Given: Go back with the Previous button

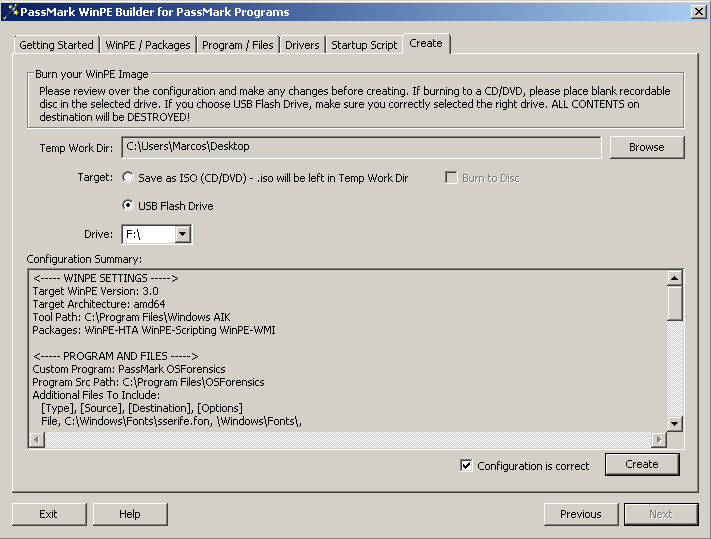Looking at the screenshot, I should pyautogui.click(x=580, y=514).
